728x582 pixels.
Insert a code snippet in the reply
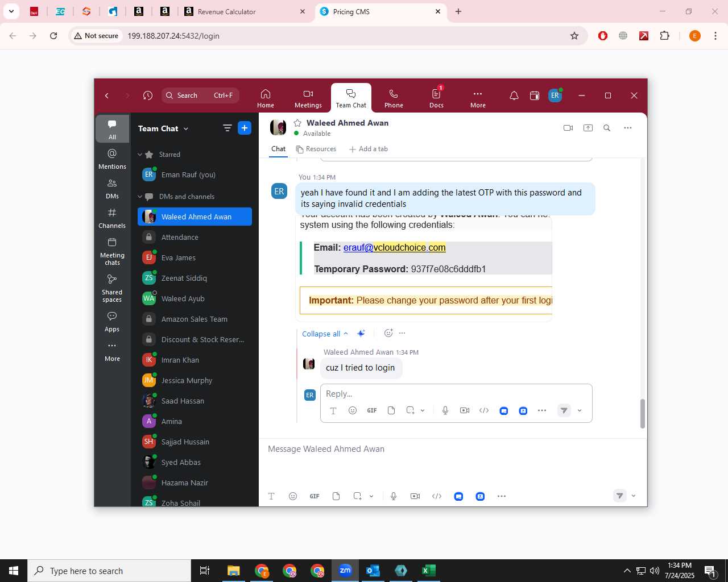(x=484, y=410)
